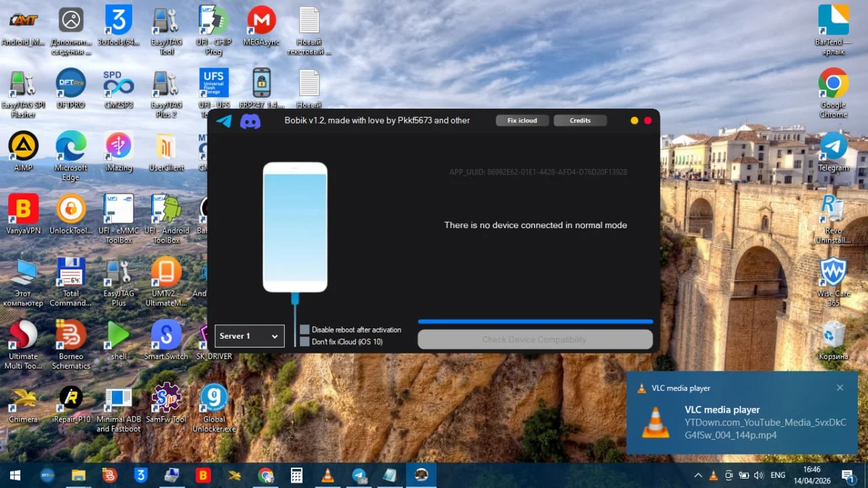Open EasyJTAG Plus desktop shortcut
The image size is (868, 488).
tap(119, 282)
